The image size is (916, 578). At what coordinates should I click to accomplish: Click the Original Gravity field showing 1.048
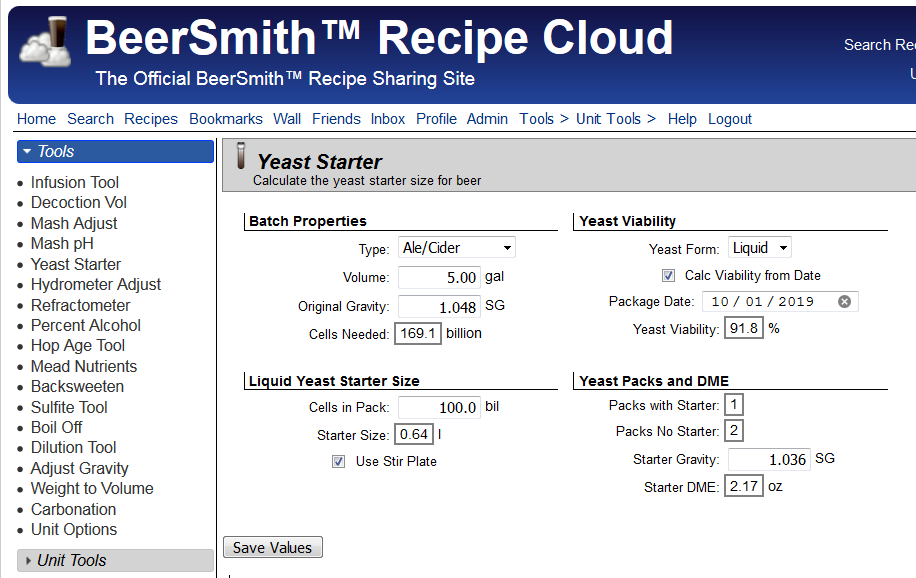click(x=439, y=307)
